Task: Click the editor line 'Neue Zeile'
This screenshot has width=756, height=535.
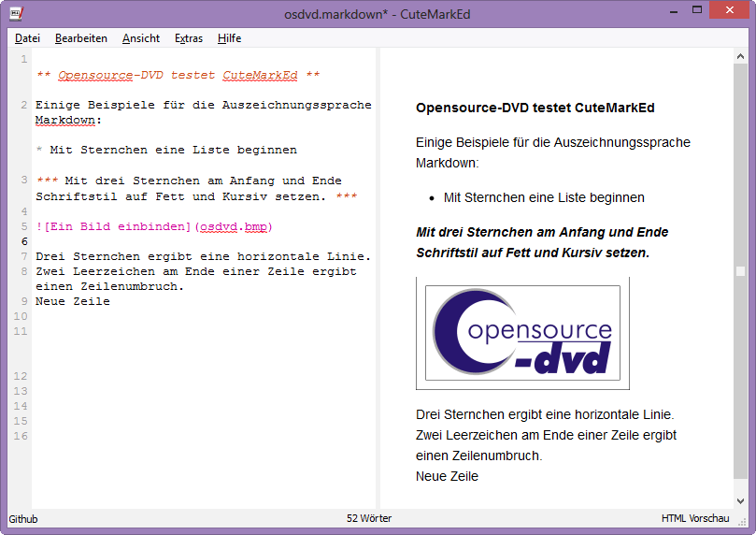Action: [x=73, y=301]
